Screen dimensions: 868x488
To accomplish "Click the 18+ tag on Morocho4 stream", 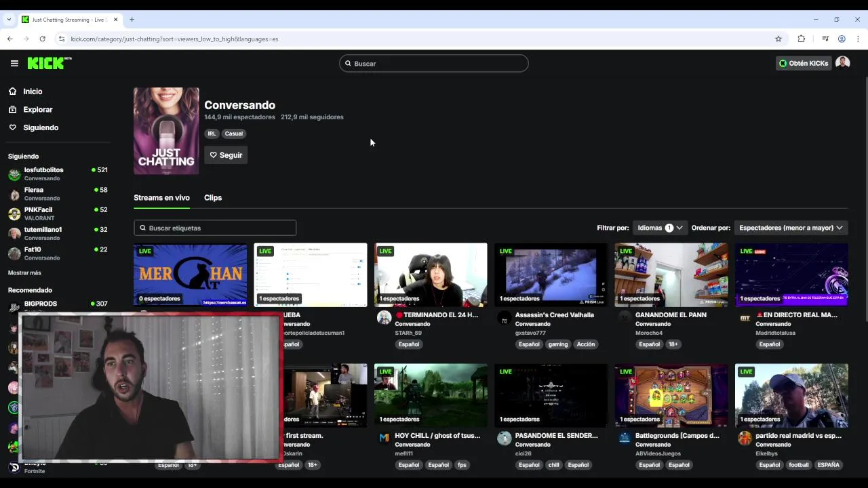I will coord(673,344).
